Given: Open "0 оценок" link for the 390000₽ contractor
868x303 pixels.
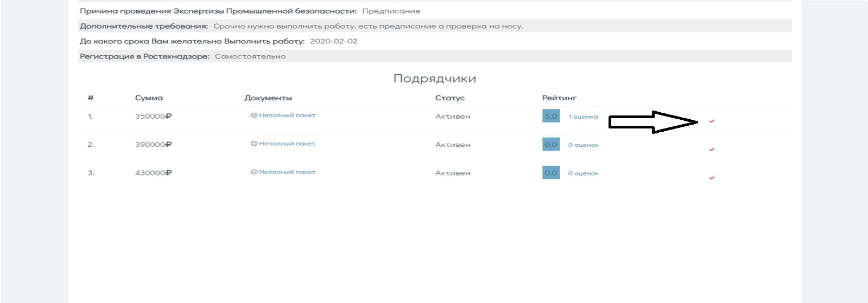Looking at the screenshot, I should pos(583,145).
